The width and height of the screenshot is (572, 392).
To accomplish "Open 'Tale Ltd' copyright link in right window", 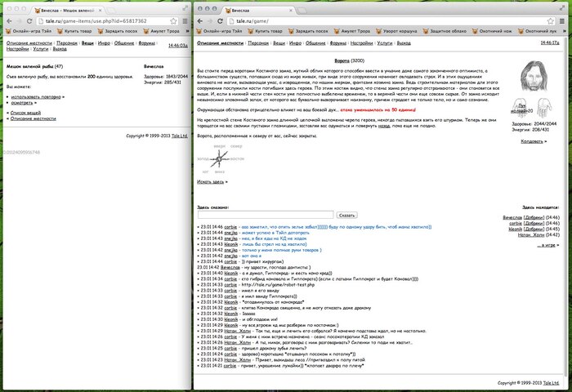I will [x=551, y=383].
